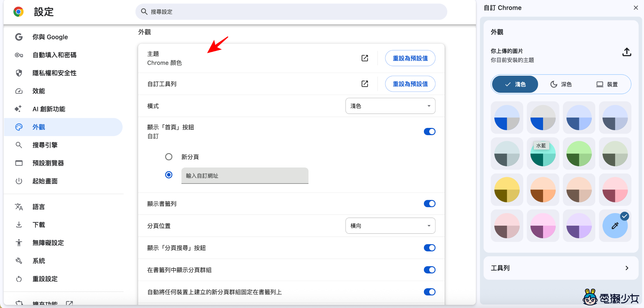Toggle the 顯示「首頁」按鈕 switch
The image size is (644, 308).
(x=430, y=131)
